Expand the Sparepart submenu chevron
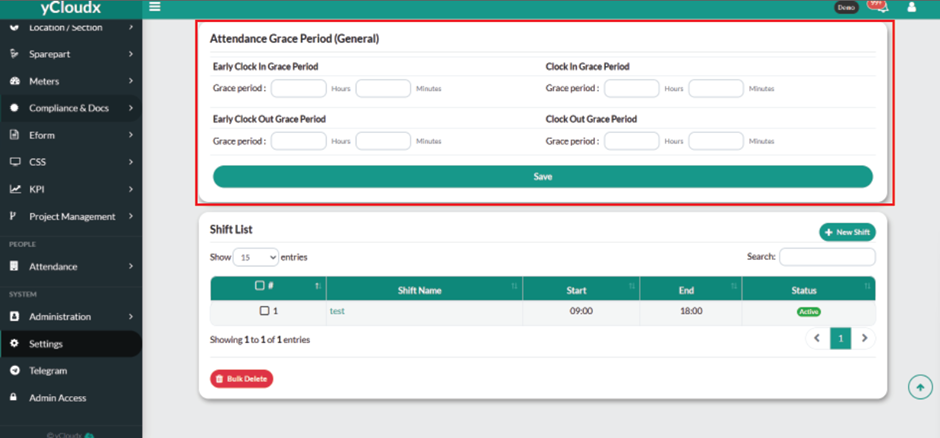The height and width of the screenshot is (438, 940). [130, 54]
